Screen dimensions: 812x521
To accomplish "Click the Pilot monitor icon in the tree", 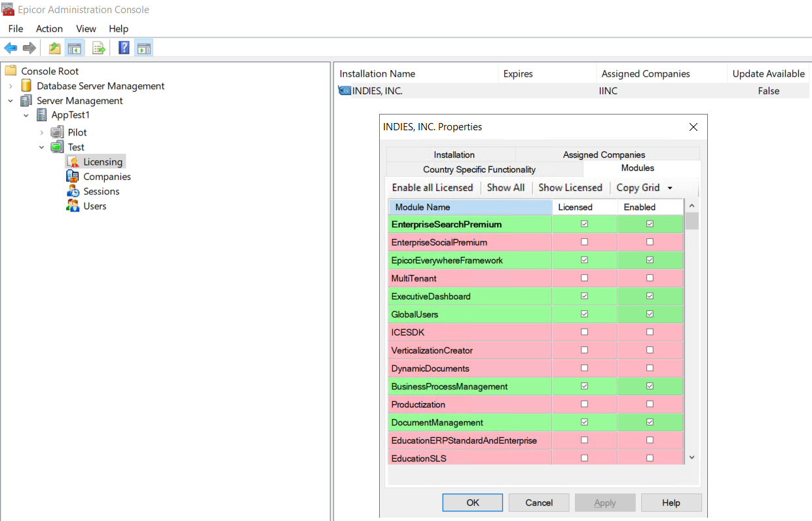I will tap(58, 132).
